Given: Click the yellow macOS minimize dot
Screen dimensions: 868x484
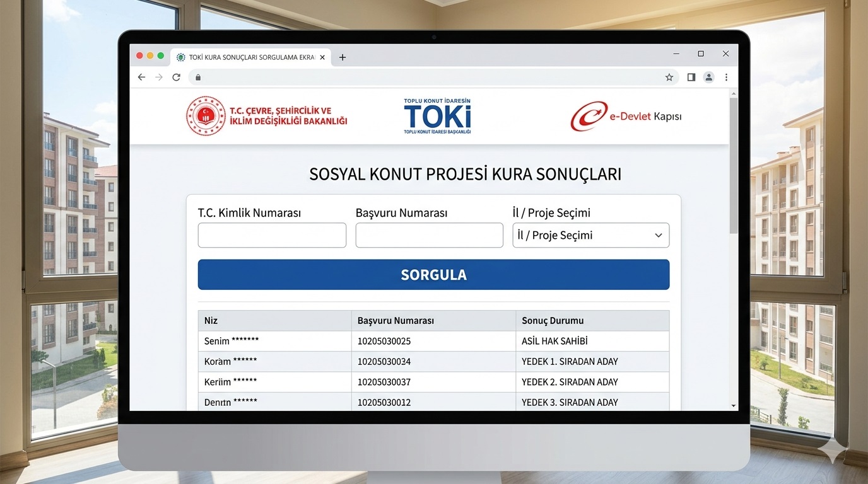Looking at the screenshot, I should (150, 55).
